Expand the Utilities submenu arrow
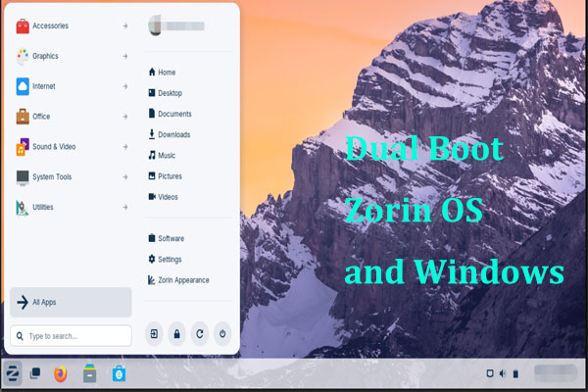Image resolution: width=588 pixels, height=392 pixels. [125, 207]
